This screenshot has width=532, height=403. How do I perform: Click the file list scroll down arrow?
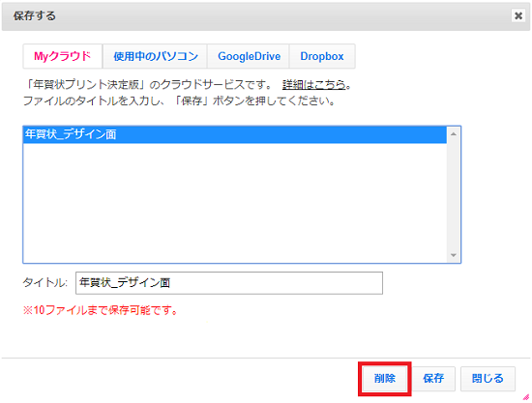click(x=454, y=255)
